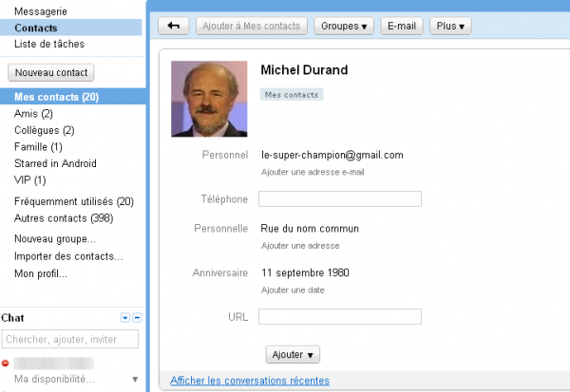Open the Groupes dropdown
This screenshot has width=570, height=392.
tap(344, 26)
